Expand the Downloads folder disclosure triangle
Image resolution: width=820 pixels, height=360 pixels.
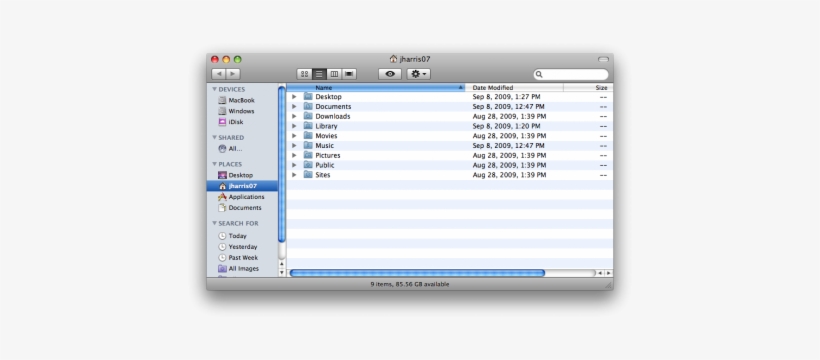[294, 116]
